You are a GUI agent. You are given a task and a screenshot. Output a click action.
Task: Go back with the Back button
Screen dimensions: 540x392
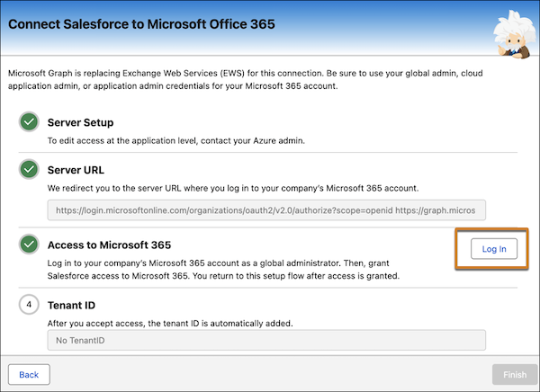[29, 374]
